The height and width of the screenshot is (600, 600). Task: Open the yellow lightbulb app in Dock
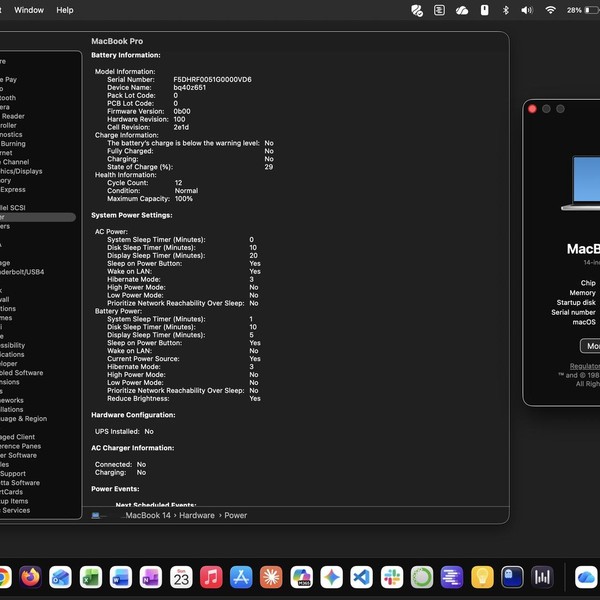[482, 577]
